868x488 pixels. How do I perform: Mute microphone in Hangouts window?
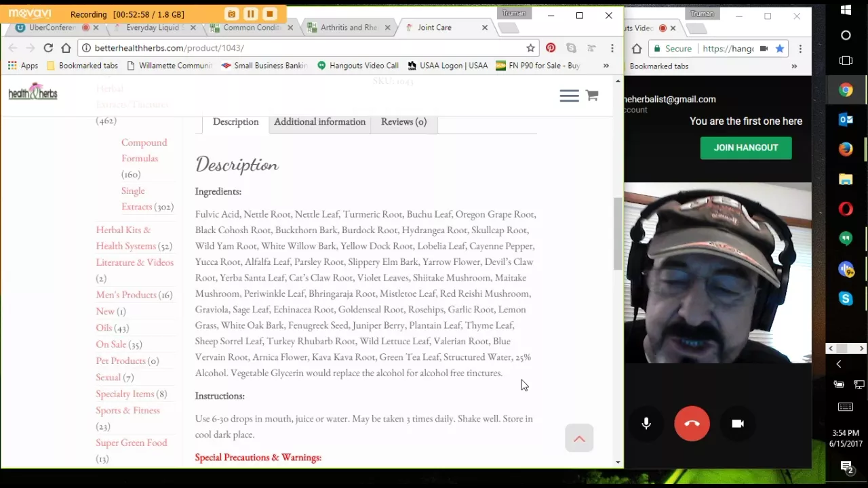pyautogui.click(x=646, y=424)
